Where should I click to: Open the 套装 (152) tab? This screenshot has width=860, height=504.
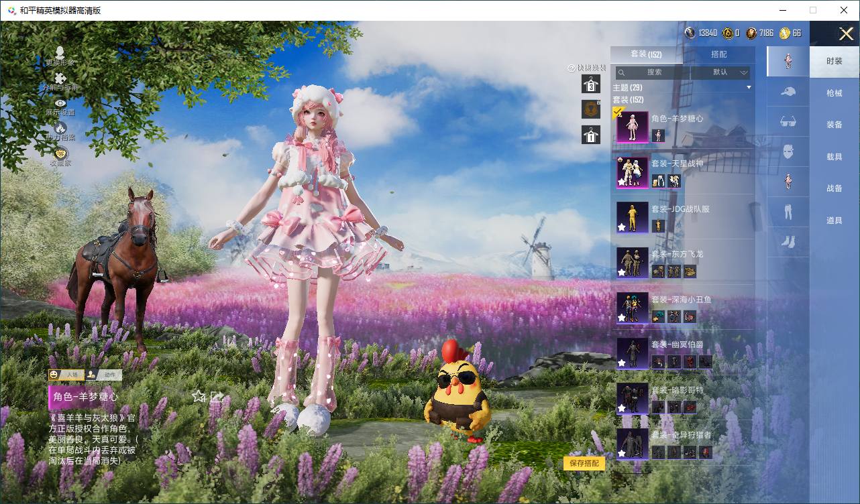[x=646, y=54]
